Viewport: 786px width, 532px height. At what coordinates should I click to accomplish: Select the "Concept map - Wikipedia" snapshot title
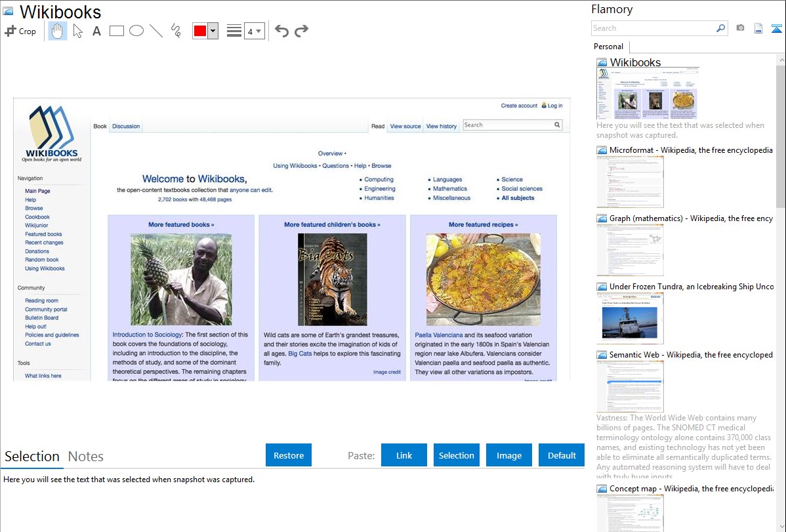(691, 488)
